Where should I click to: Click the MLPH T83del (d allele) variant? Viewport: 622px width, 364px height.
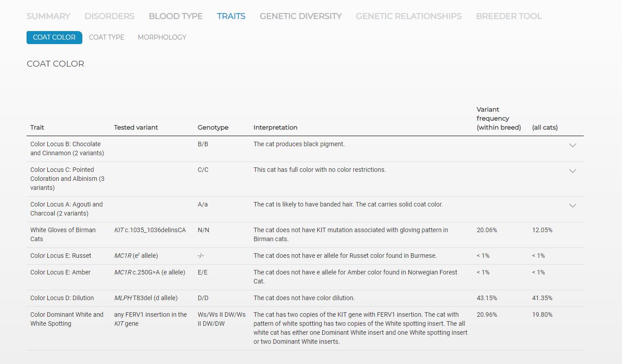click(x=146, y=298)
